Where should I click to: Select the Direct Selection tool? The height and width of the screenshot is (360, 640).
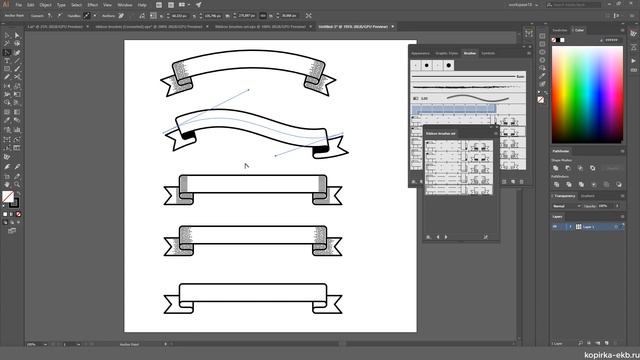pyautogui.click(x=17, y=36)
